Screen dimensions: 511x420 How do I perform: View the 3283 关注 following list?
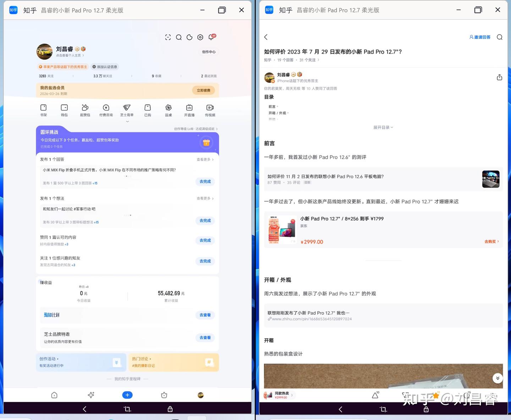click(x=46, y=76)
